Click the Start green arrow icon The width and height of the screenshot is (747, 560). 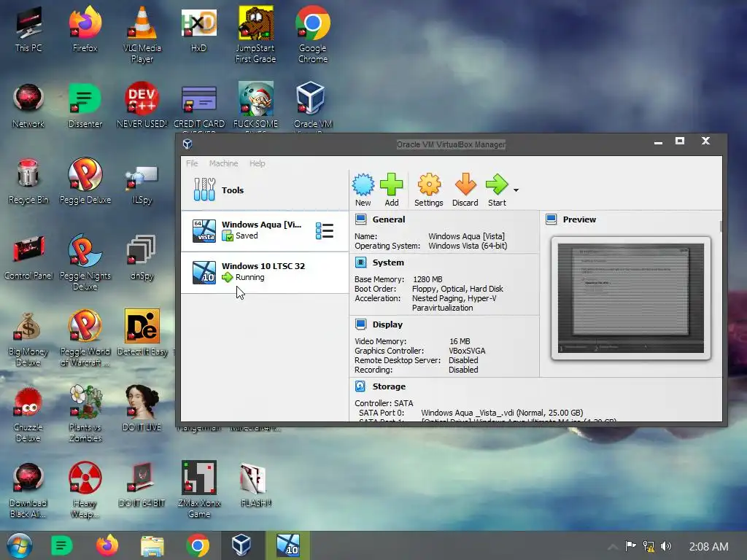pyautogui.click(x=497, y=190)
